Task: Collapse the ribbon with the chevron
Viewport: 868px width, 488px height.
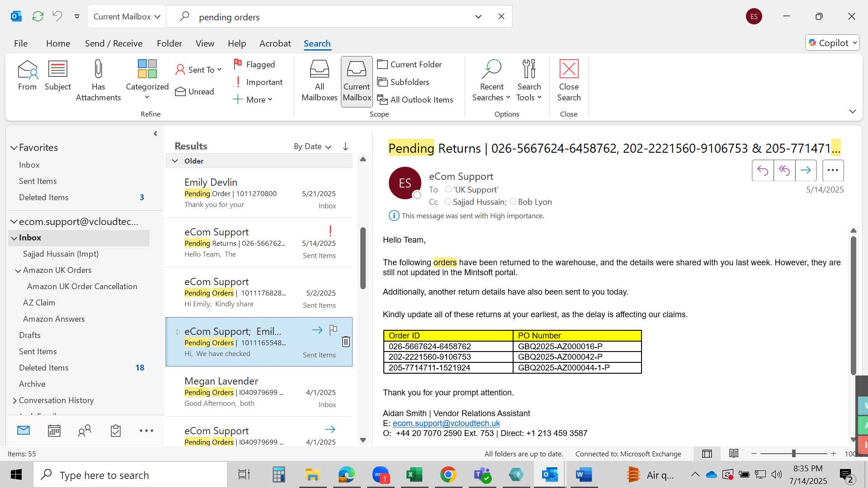Action: (x=853, y=111)
